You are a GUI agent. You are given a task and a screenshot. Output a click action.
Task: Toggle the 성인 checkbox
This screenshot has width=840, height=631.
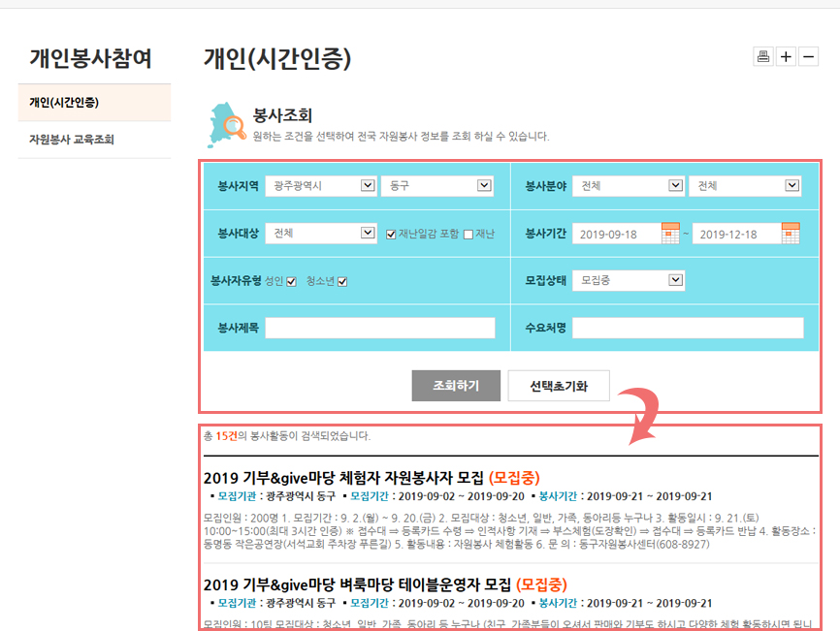(x=291, y=281)
